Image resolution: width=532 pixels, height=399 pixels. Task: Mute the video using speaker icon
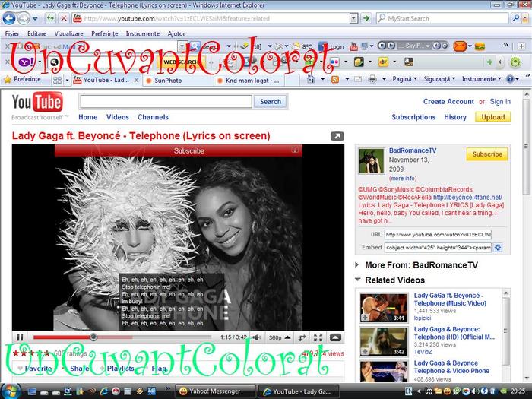click(257, 337)
